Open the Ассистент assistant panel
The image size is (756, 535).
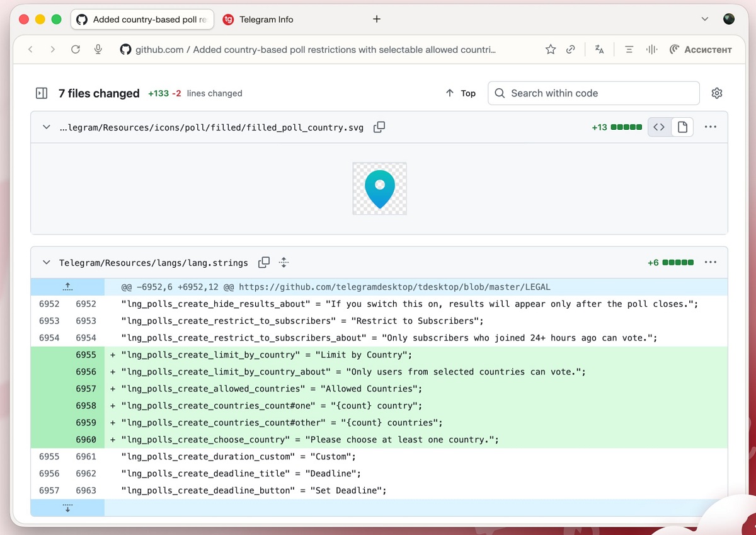[x=701, y=49]
